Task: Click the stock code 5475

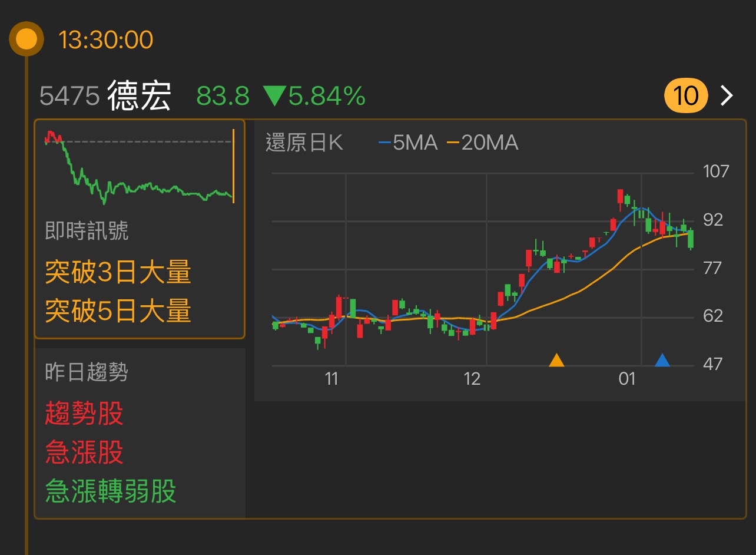Action: click(x=69, y=96)
